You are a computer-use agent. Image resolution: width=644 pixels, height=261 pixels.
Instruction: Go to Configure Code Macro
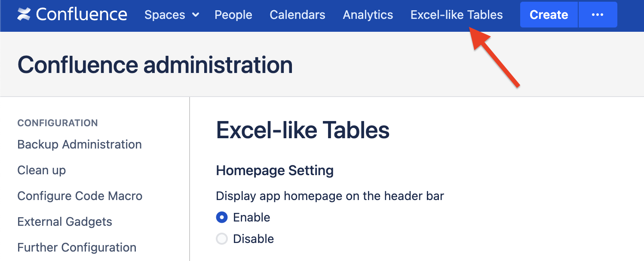(80, 196)
